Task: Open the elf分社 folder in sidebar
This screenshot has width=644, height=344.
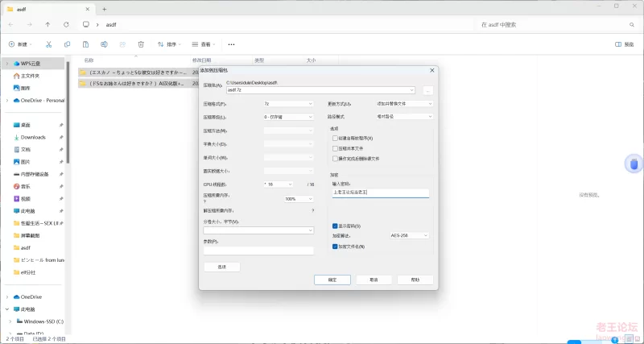Action: (x=25, y=272)
